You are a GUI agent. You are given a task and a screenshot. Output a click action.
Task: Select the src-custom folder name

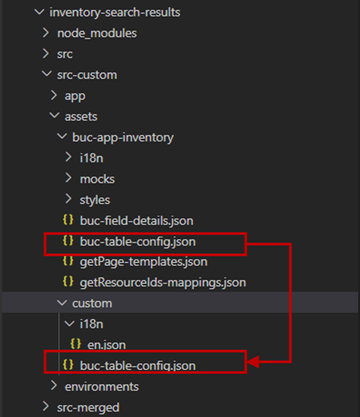pos(87,75)
